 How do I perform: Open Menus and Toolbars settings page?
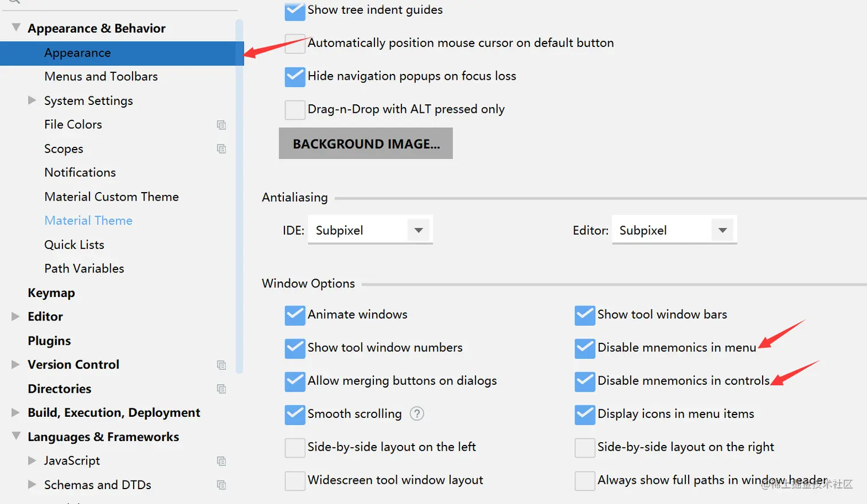pyautogui.click(x=101, y=76)
